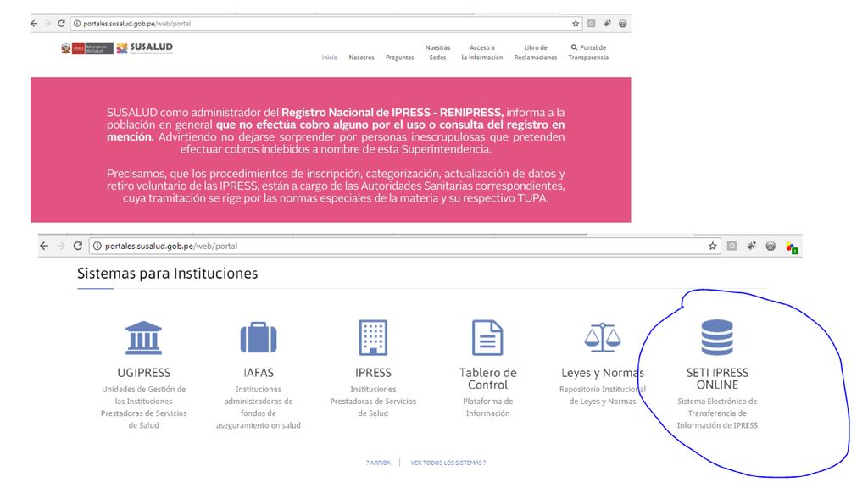Click the site info icon in lower address bar

(x=97, y=247)
